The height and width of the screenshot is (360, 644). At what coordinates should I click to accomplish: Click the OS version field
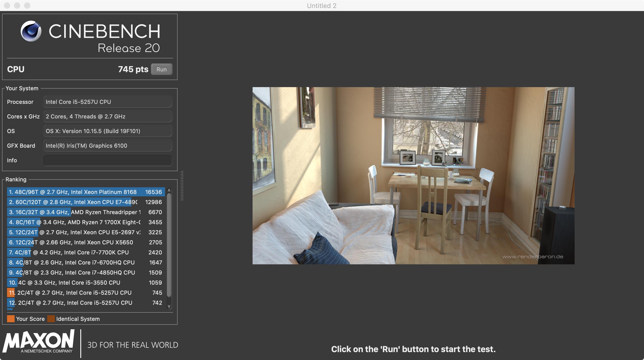click(x=107, y=131)
